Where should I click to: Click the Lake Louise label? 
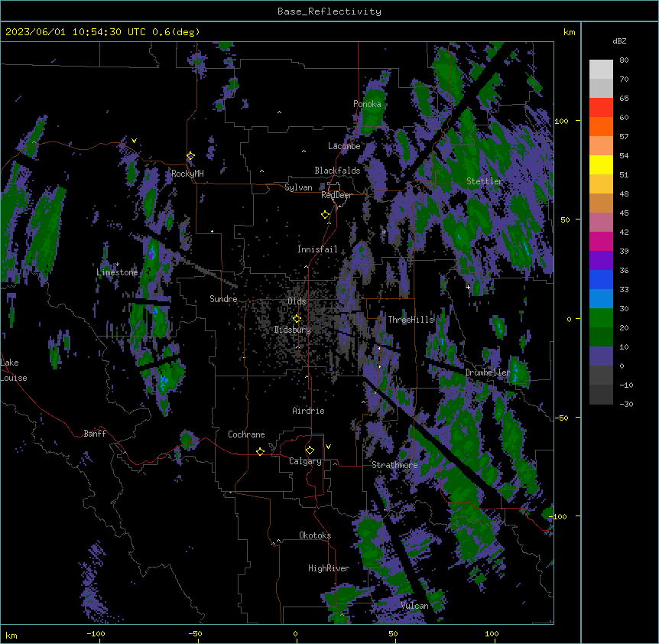point(14,370)
